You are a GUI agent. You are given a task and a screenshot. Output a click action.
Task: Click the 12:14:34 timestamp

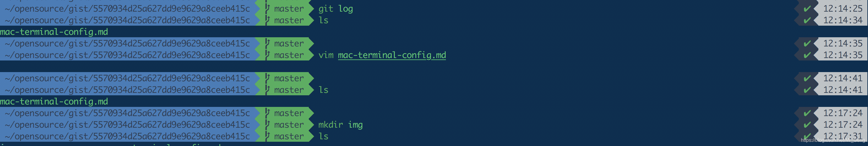click(x=843, y=20)
